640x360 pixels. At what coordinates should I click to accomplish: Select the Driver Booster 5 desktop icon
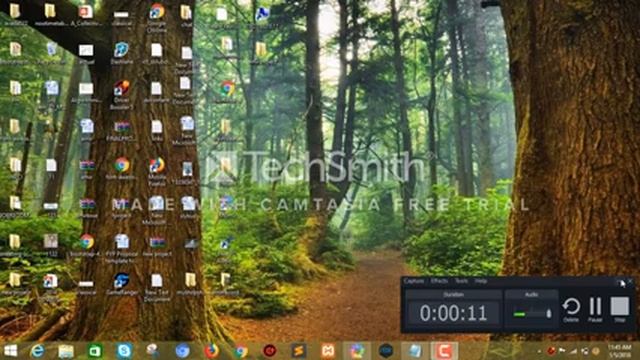(x=122, y=94)
